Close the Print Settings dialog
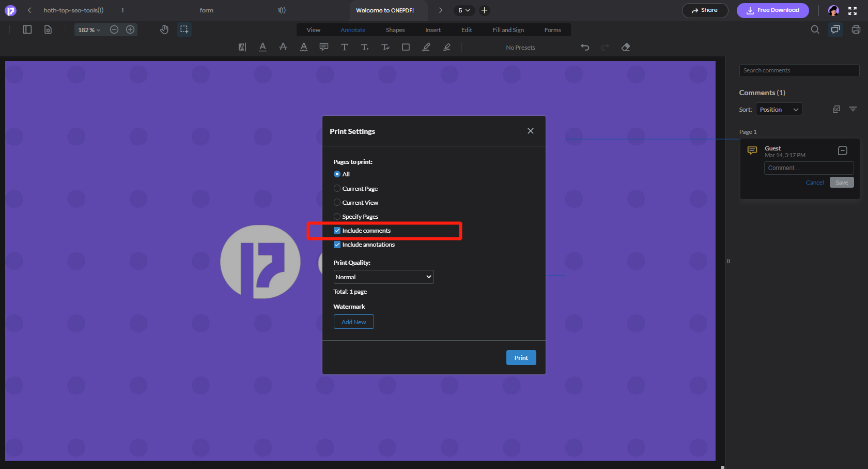 [x=531, y=131]
